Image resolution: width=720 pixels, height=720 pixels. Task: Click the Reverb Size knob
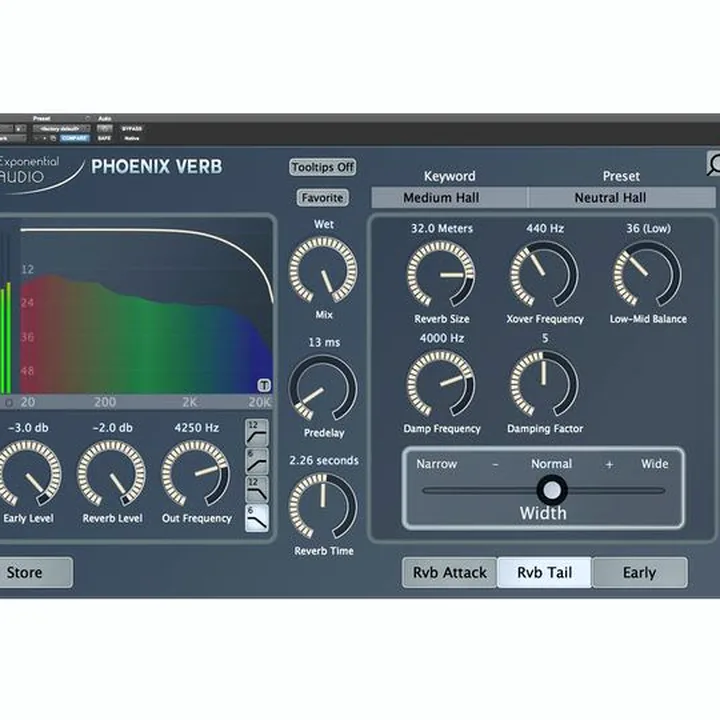[441, 274]
